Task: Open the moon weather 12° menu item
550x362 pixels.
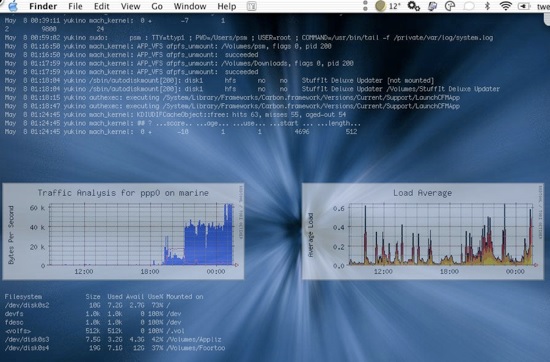Action: [x=388, y=6]
